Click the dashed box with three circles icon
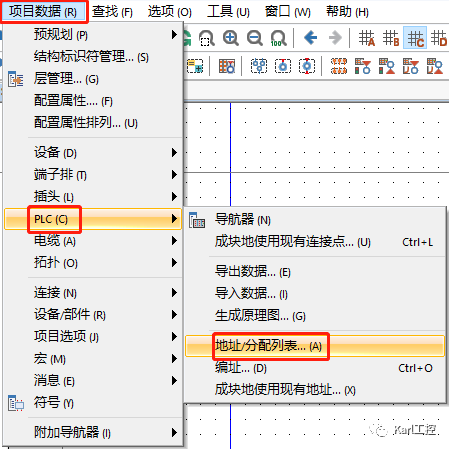The width and height of the screenshot is (449, 449). pyautogui.click(x=259, y=66)
